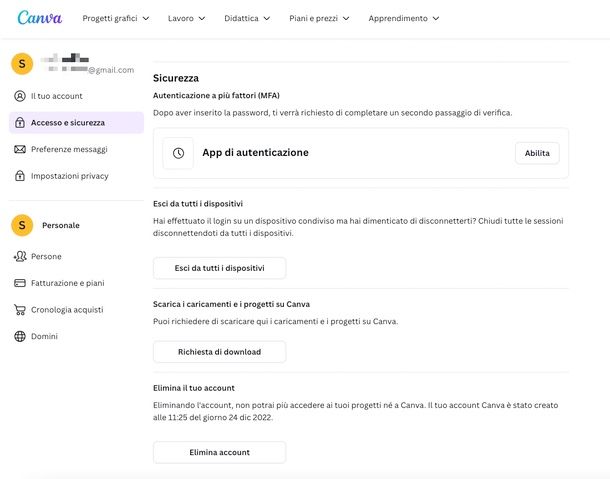This screenshot has height=479, width=610.
Task: Open Fatturazione e piani
Action: coord(76,283)
